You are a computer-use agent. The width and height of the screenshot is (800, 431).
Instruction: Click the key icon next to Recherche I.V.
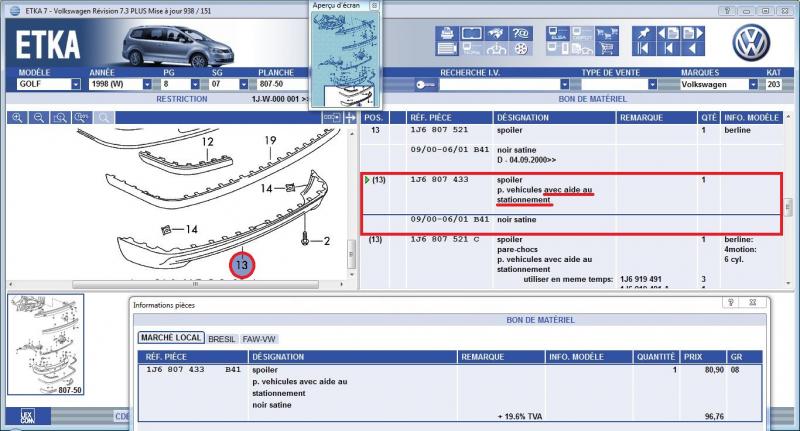click(x=424, y=85)
